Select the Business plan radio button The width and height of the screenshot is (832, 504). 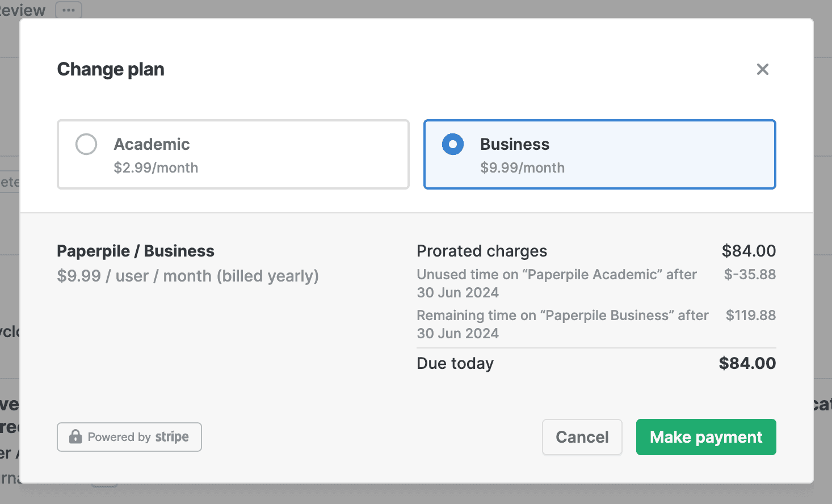453,144
